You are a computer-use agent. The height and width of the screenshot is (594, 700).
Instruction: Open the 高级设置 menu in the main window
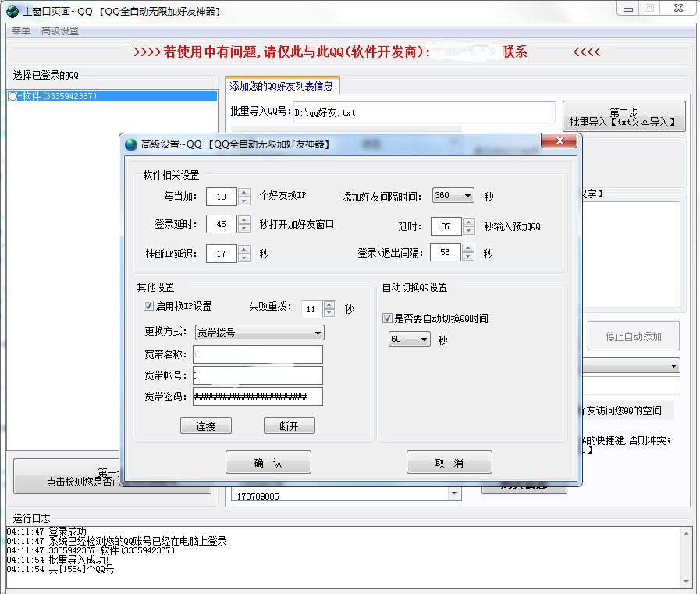point(60,30)
